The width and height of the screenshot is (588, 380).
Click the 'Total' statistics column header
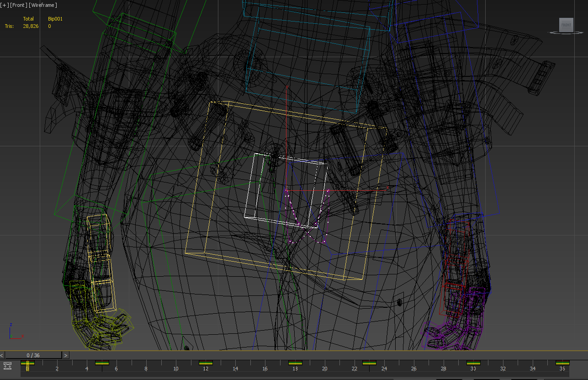(x=28, y=19)
